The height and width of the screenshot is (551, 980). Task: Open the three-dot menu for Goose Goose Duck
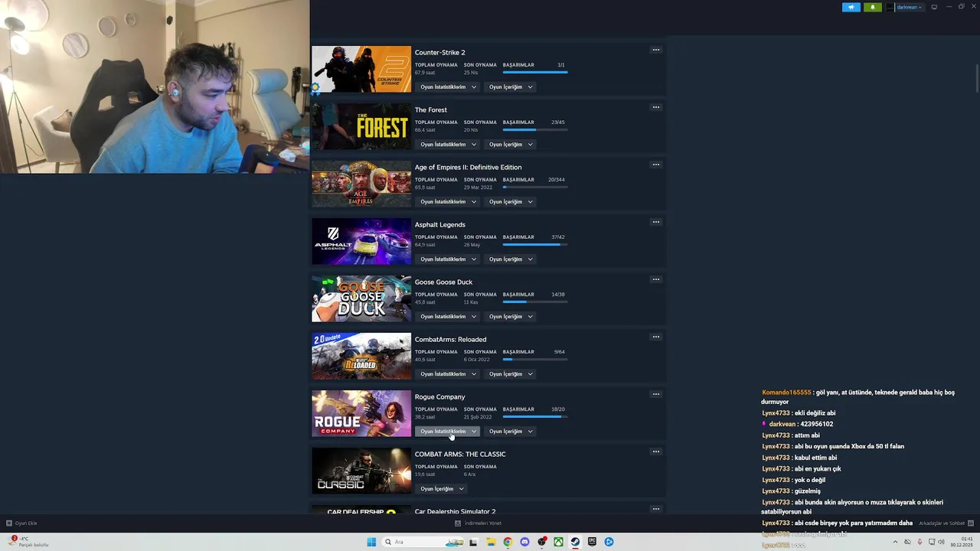click(655, 279)
